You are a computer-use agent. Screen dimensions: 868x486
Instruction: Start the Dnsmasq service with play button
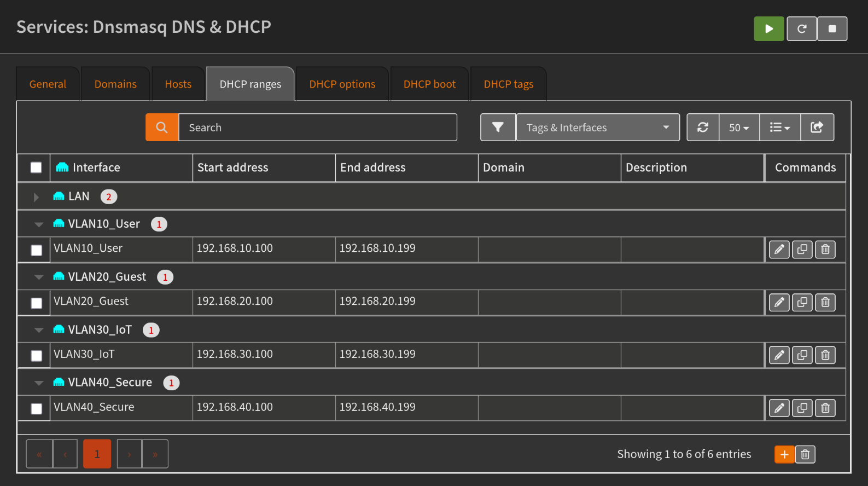(768, 29)
